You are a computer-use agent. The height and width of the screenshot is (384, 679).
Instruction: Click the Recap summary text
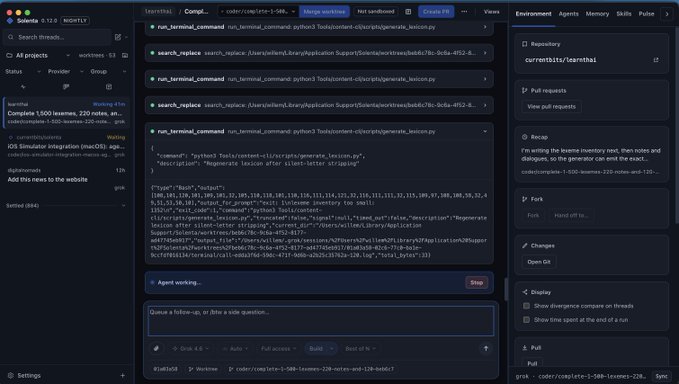591,155
